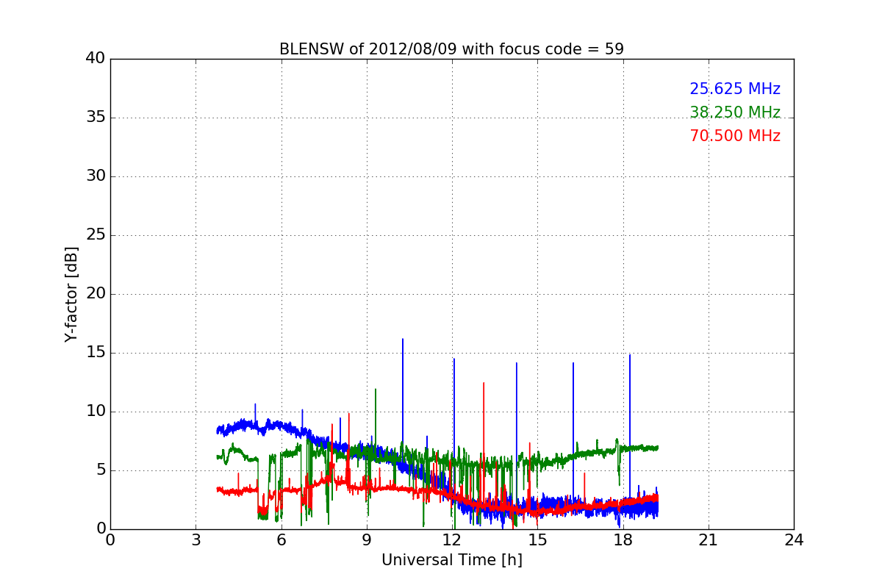Image resolution: width=882 pixels, height=588 pixels.
Task: Click the x-axis tick label 12
Action: 452,540
